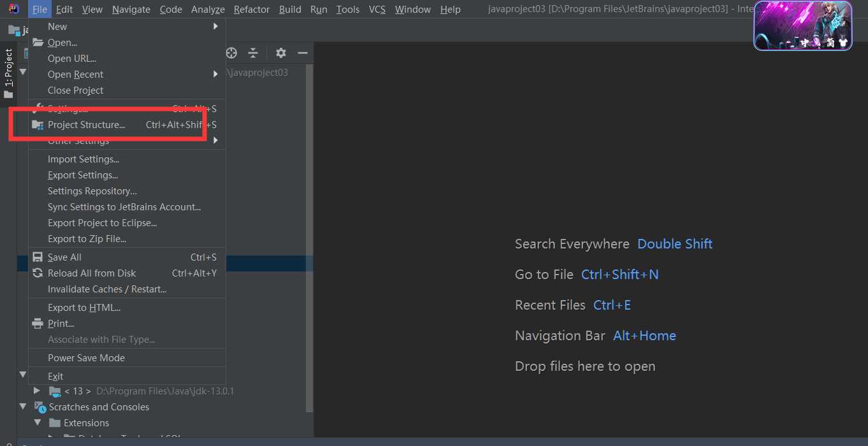Select the '< 13 >' JDK tree row
Viewport: 868px width, 446px height.
[162, 391]
